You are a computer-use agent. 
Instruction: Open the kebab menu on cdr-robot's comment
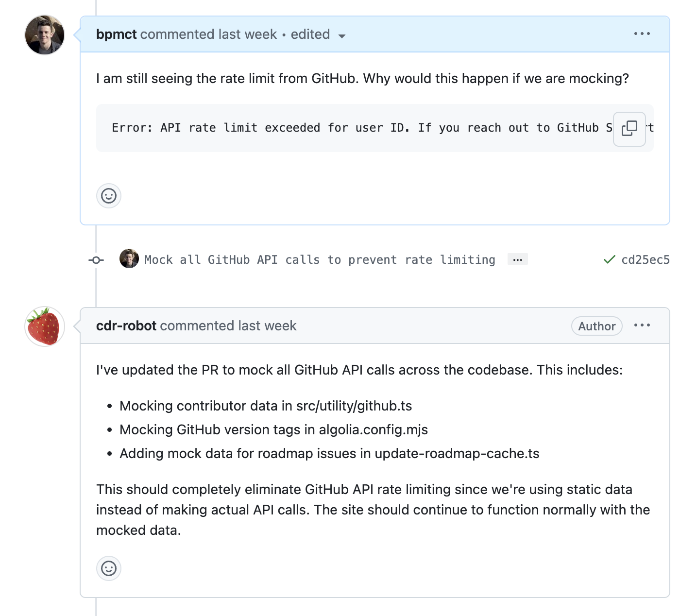point(642,325)
